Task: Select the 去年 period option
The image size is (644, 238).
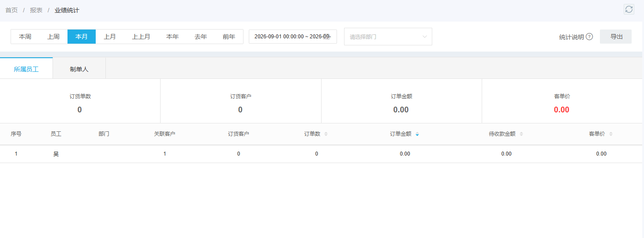Action: [x=201, y=37]
